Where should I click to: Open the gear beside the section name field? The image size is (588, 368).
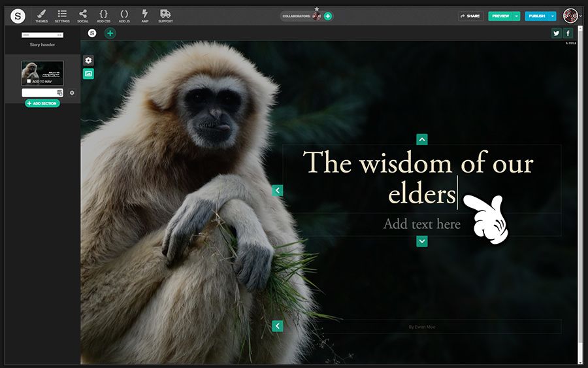pos(72,93)
